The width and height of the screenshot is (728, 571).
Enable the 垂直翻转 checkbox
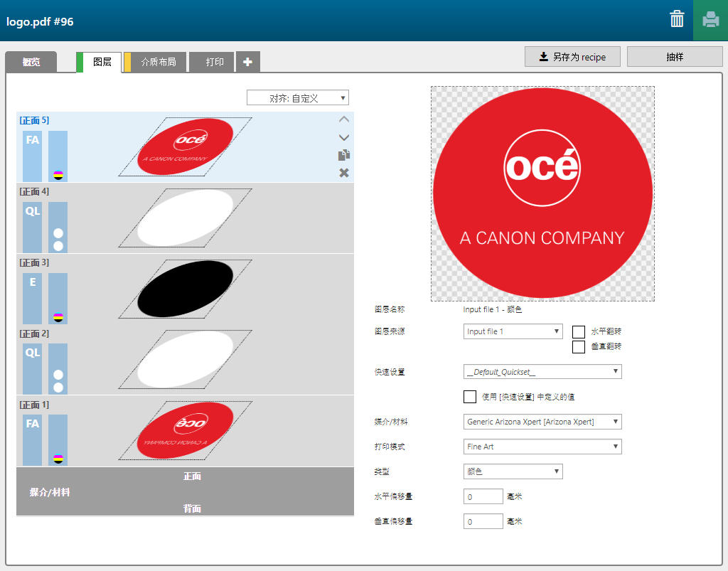[579, 347]
